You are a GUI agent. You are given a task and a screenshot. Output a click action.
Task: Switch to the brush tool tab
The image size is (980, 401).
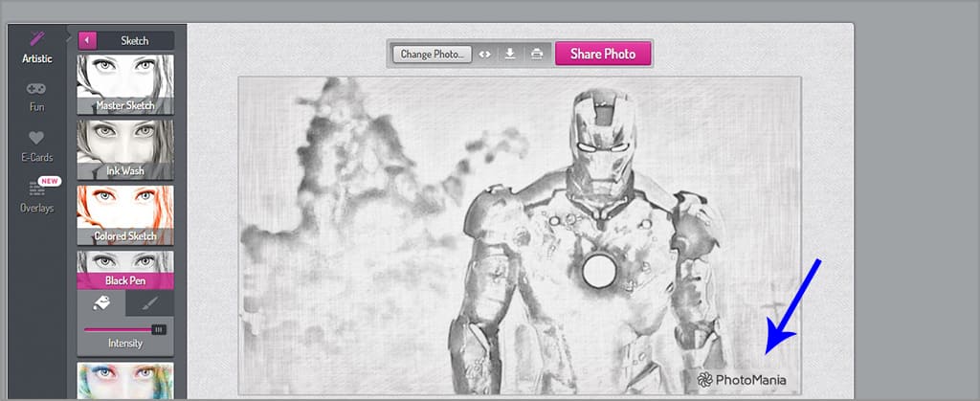(150, 303)
